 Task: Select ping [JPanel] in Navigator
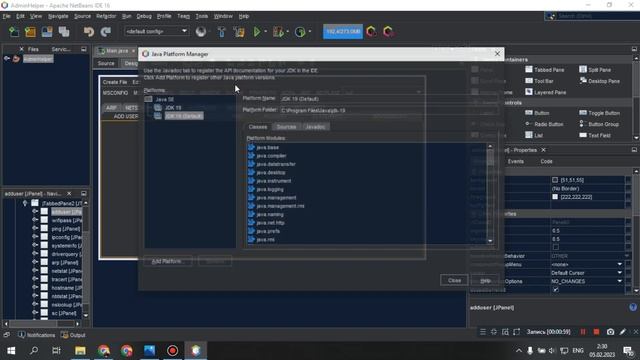point(65,229)
